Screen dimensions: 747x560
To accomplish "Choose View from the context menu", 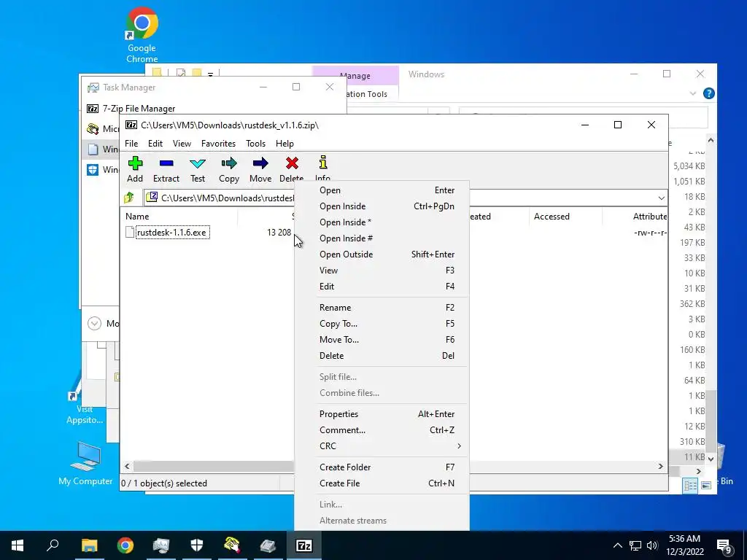I will 382,271.
